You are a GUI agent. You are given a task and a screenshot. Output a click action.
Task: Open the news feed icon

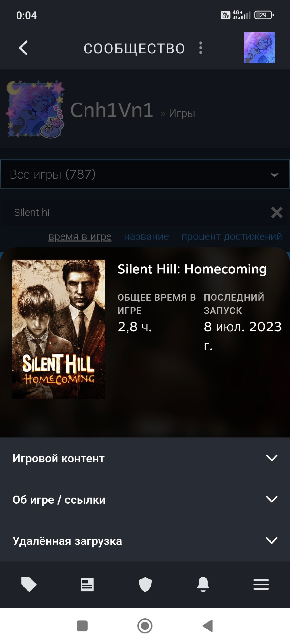tap(87, 584)
